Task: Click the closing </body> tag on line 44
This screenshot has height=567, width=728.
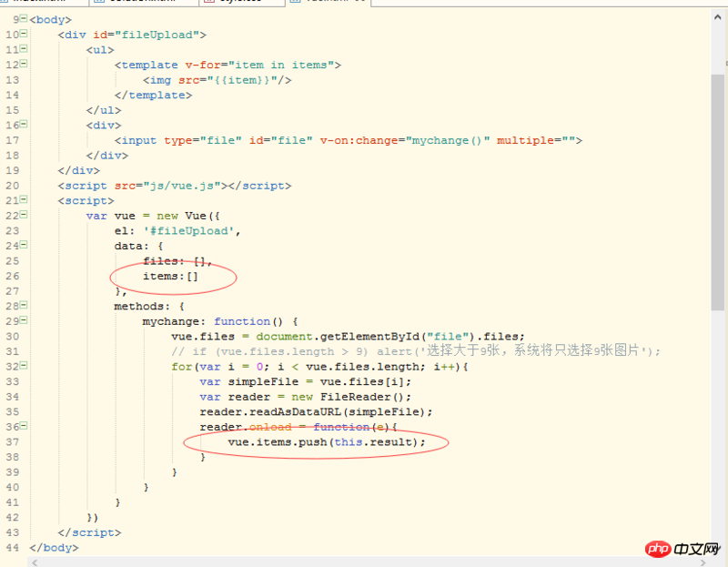Action: coord(55,548)
